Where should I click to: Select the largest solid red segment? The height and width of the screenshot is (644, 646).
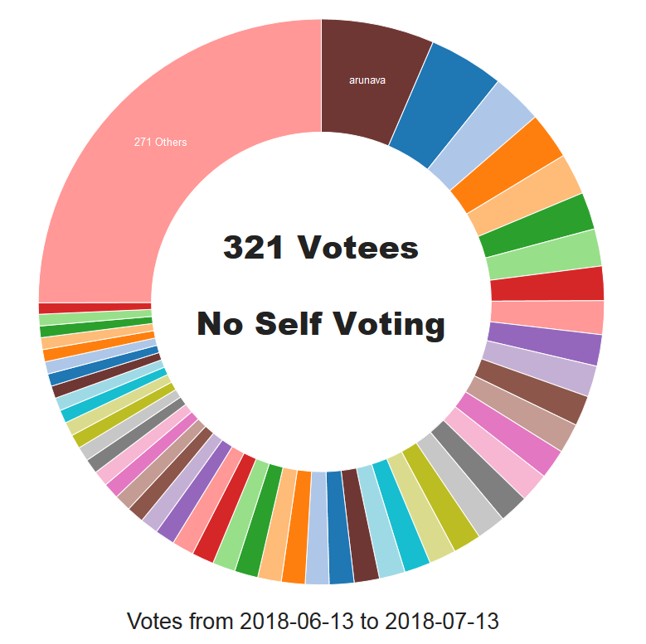pyautogui.click(x=547, y=284)
